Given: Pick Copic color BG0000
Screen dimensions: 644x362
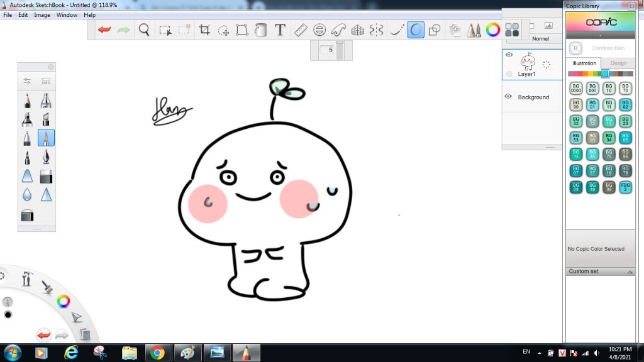Looking at the screenshot, I should coord(576,88).
